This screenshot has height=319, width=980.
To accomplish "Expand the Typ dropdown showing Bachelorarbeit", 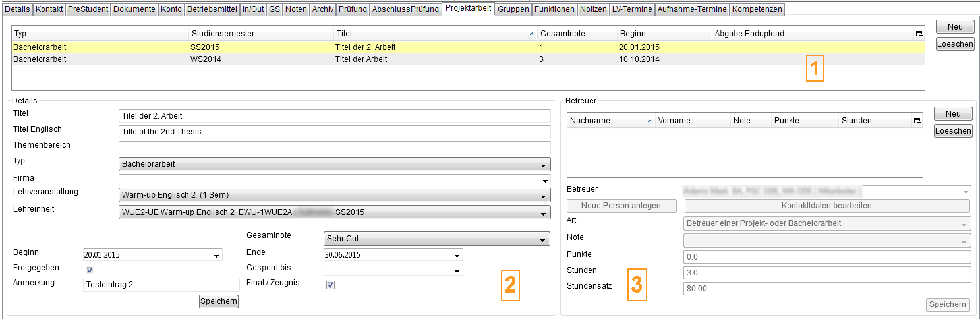I will [543, 164].
